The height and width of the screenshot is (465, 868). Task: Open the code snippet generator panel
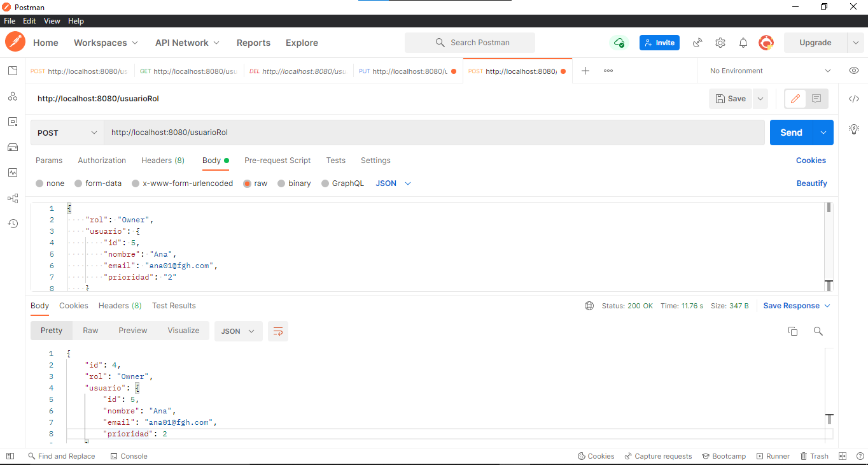tap(854, 99)
